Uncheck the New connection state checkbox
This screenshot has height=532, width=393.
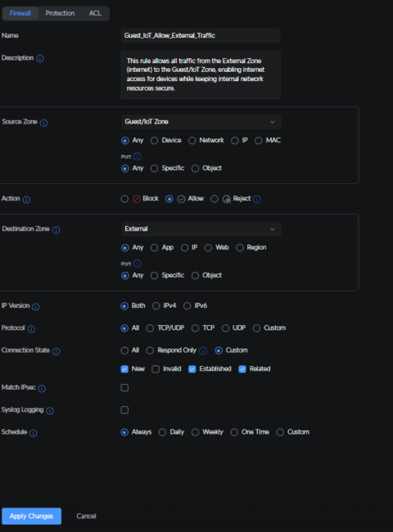tap(124, 369)
